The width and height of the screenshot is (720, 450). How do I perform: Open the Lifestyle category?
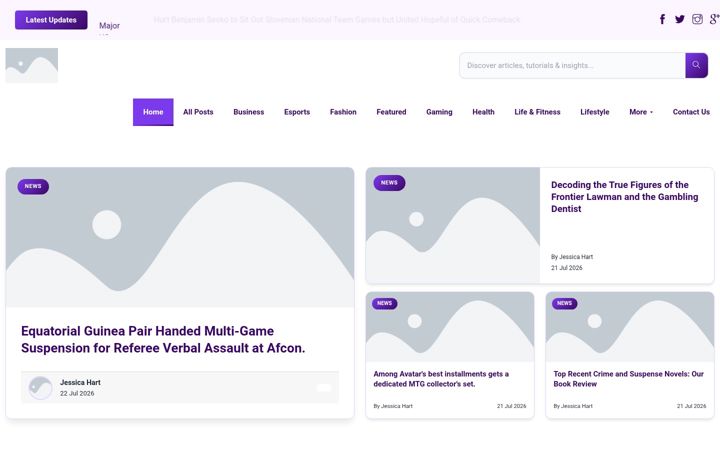pyautogui.click(x=595, y=112)
